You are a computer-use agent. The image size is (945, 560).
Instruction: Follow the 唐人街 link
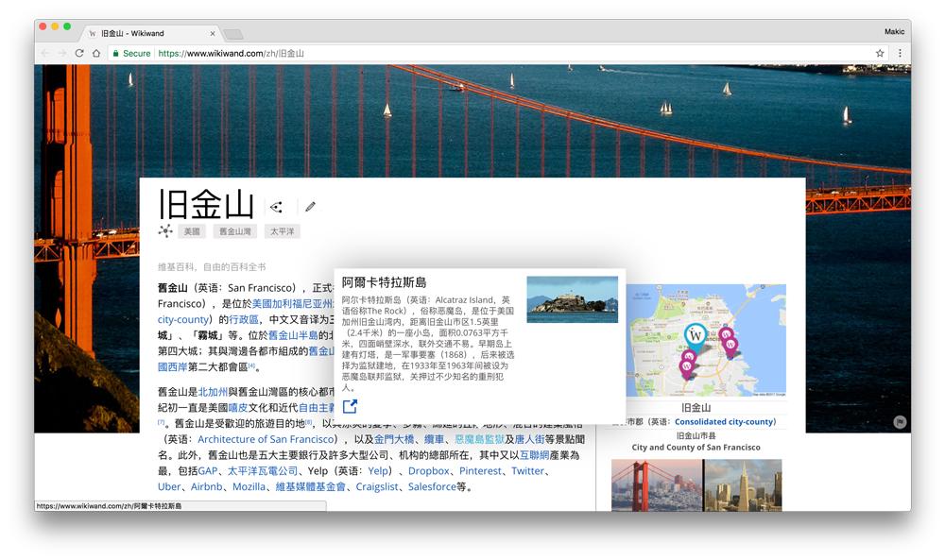coord(529,439)
